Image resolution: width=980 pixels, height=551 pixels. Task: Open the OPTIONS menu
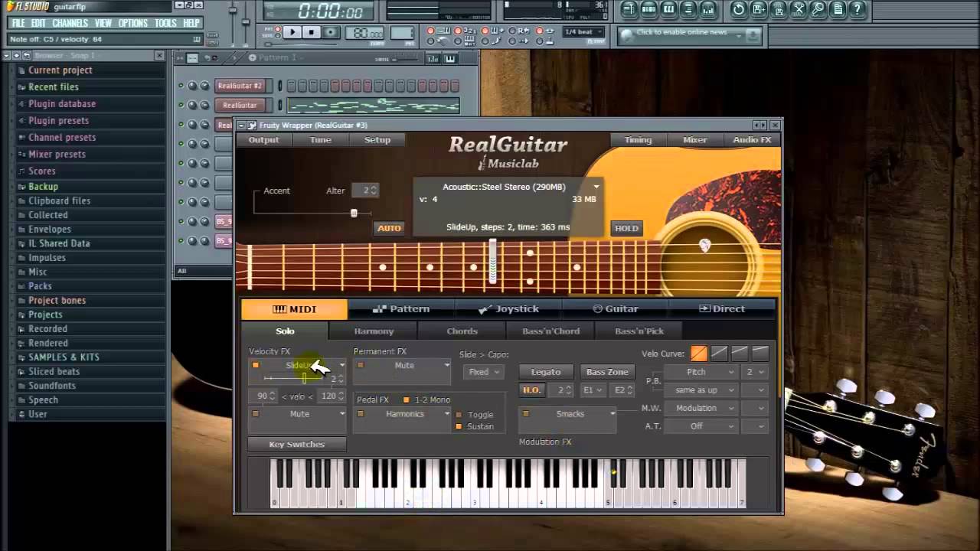[x=132, y=23]
